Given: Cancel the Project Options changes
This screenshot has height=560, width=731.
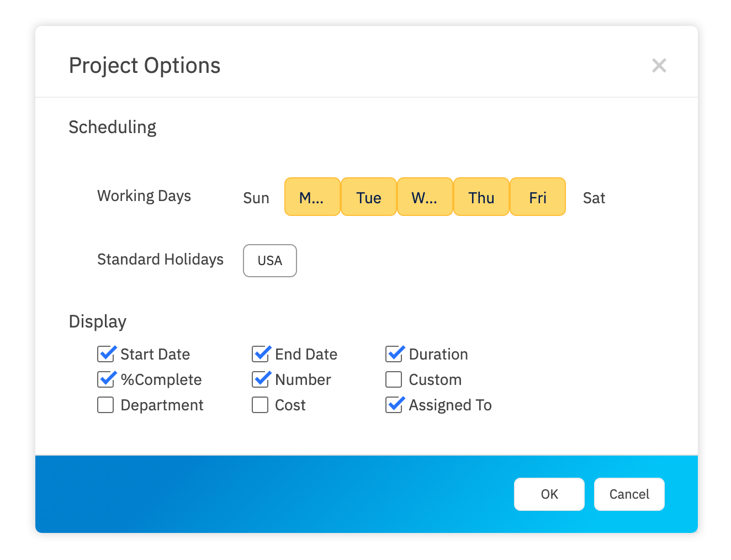Looking at the screenshot, I should click(629, 494).
